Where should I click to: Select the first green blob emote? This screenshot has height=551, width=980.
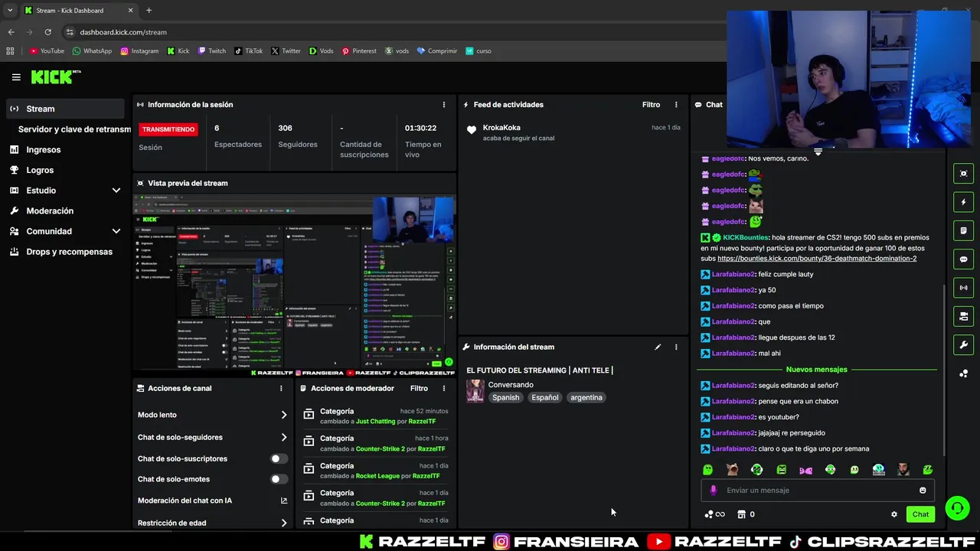pyautogui.click(x=707, y=469)
